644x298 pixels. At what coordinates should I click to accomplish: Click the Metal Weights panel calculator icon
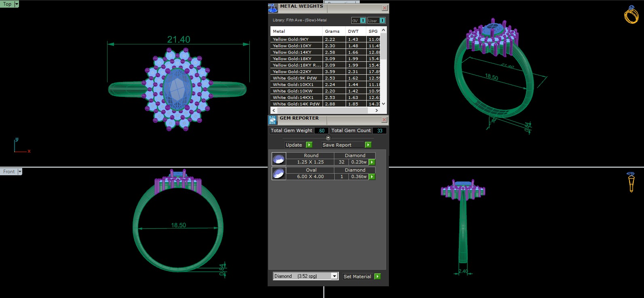273,8
